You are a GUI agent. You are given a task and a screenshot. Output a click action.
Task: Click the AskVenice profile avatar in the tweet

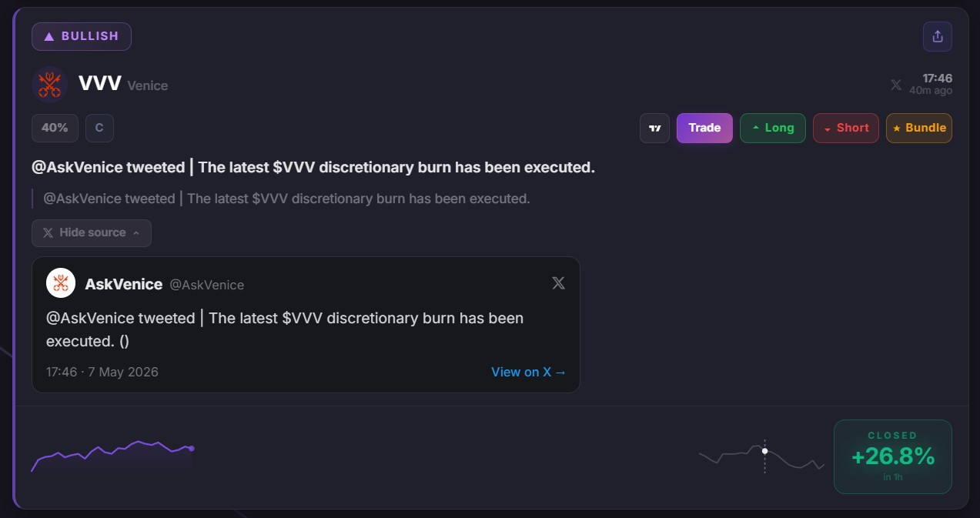(x=61, y=283)
